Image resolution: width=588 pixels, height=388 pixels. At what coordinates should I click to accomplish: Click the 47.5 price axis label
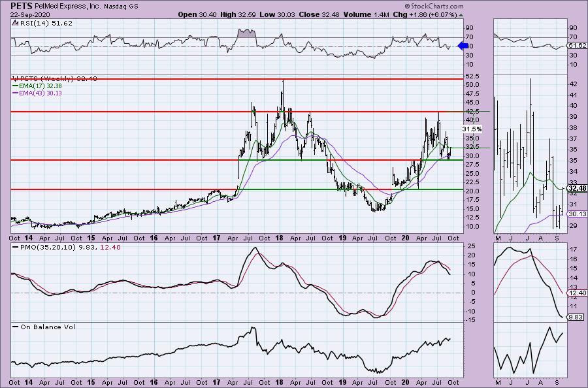pos(472,93)
